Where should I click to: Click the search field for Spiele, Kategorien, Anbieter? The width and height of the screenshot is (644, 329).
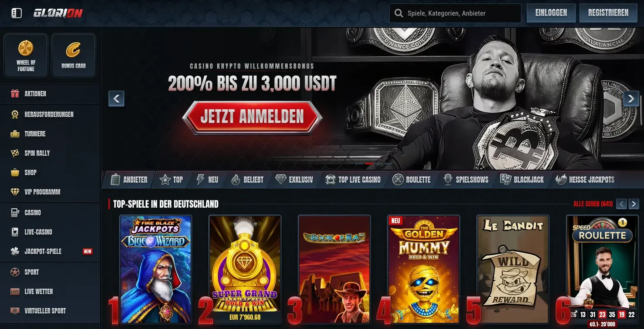456,13
